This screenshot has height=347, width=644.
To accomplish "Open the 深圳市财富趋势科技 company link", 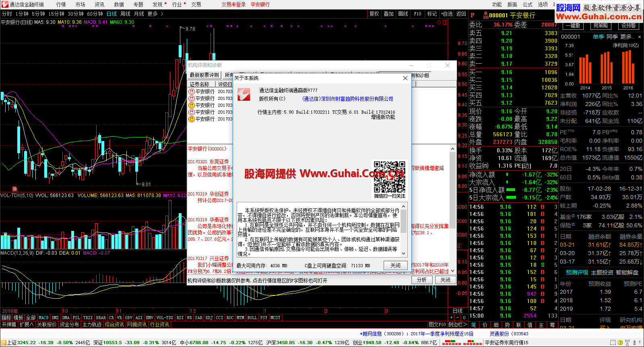I will click(348, 99).
